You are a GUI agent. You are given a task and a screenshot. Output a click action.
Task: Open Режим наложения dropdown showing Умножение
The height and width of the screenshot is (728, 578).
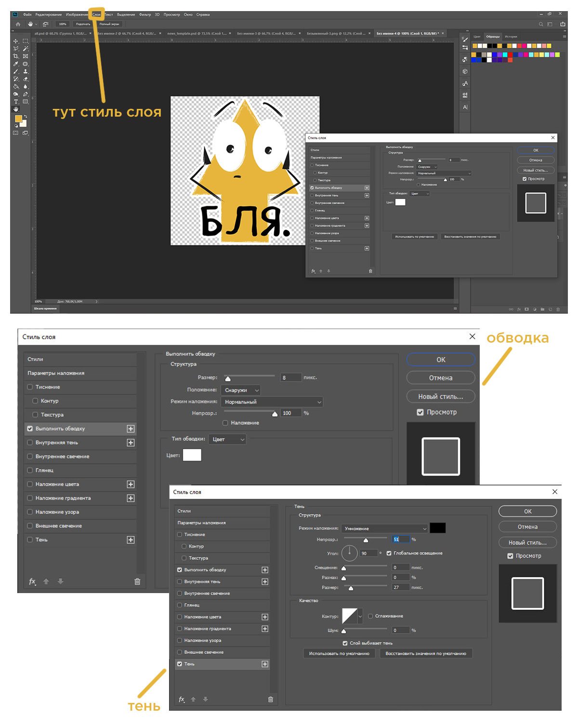384,529
